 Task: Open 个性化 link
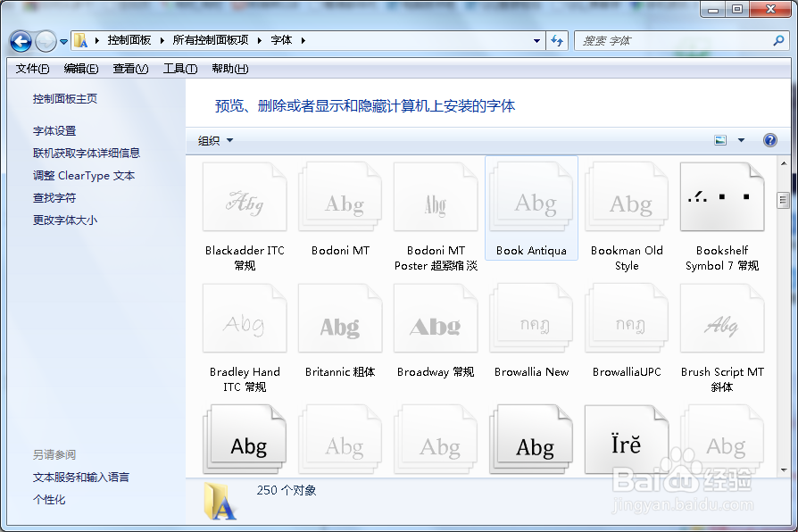point(49,499)
